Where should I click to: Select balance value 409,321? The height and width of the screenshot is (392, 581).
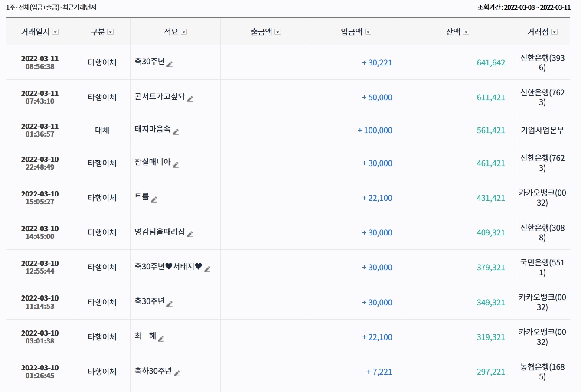pos(491,233)
